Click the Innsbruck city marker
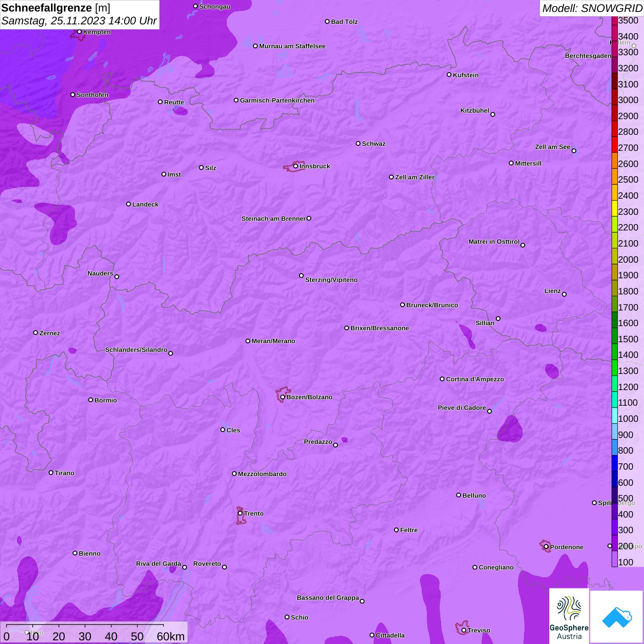 (296, 166)
